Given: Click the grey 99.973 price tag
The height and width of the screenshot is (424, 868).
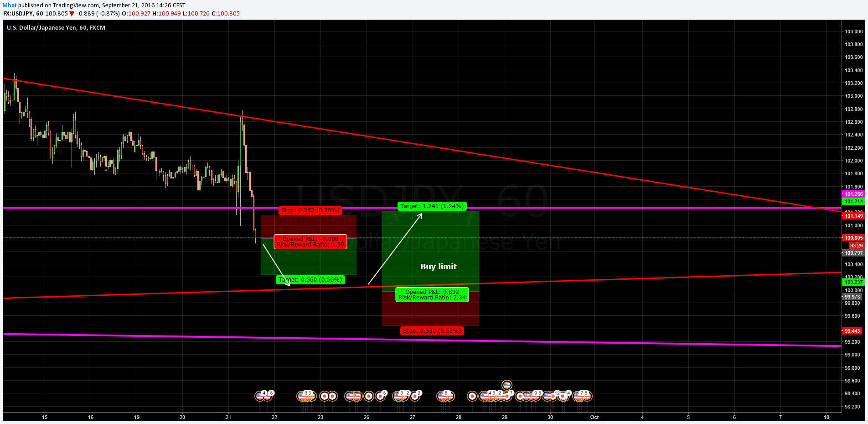Looking at the screenshot, I should (x=852, y=297).
